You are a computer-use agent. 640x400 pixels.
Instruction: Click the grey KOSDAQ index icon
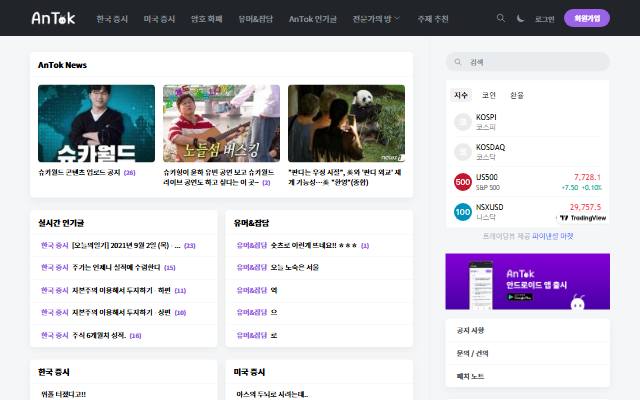pyautogui.click(x=463, y=152)
